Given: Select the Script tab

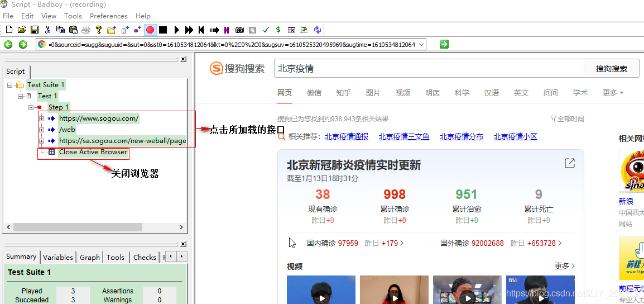Looking at the screenshot, I should tap(16, 71).
